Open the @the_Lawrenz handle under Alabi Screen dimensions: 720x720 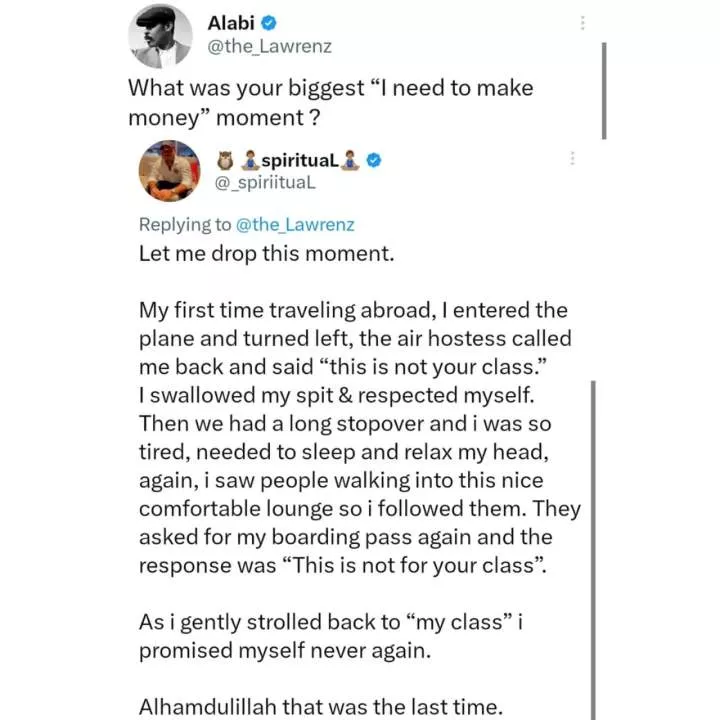click(270, 47)
